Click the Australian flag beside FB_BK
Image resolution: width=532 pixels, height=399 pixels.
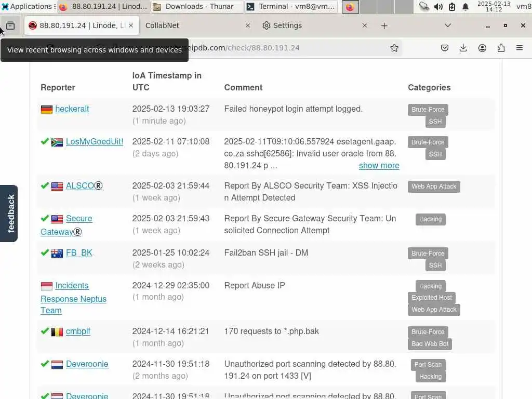57,254
